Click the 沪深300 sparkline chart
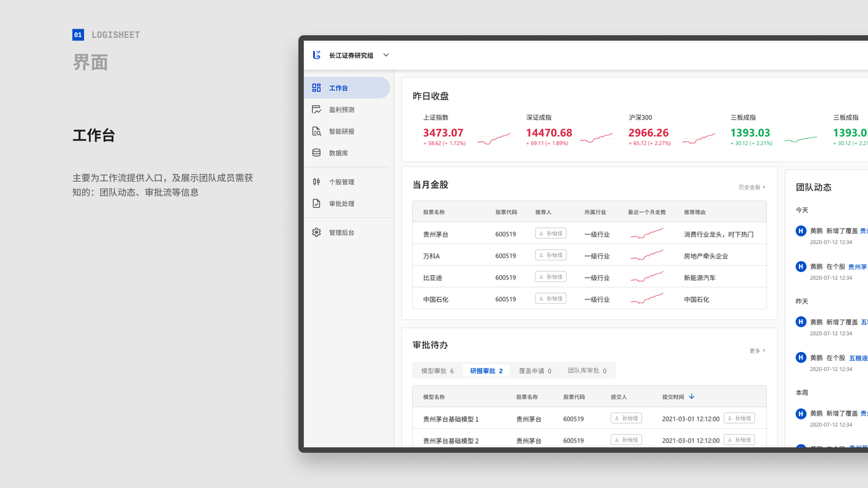Screen dimensions: 868x488 tap(698, 139)
